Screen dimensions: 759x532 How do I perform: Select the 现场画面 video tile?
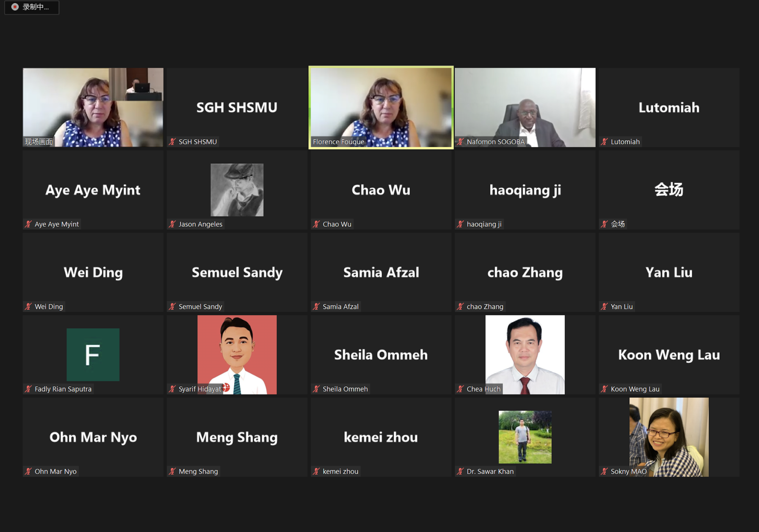pos(93,107)
